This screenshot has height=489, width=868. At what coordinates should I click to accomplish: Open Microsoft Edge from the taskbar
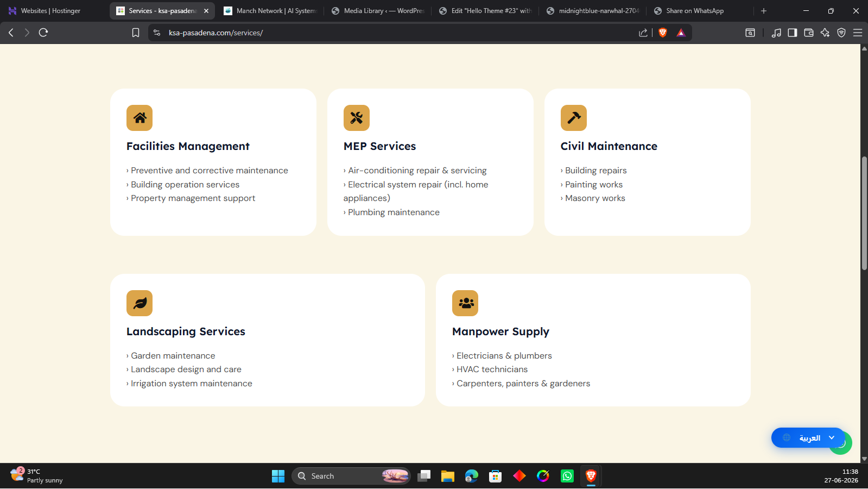[x=471, y=476]
